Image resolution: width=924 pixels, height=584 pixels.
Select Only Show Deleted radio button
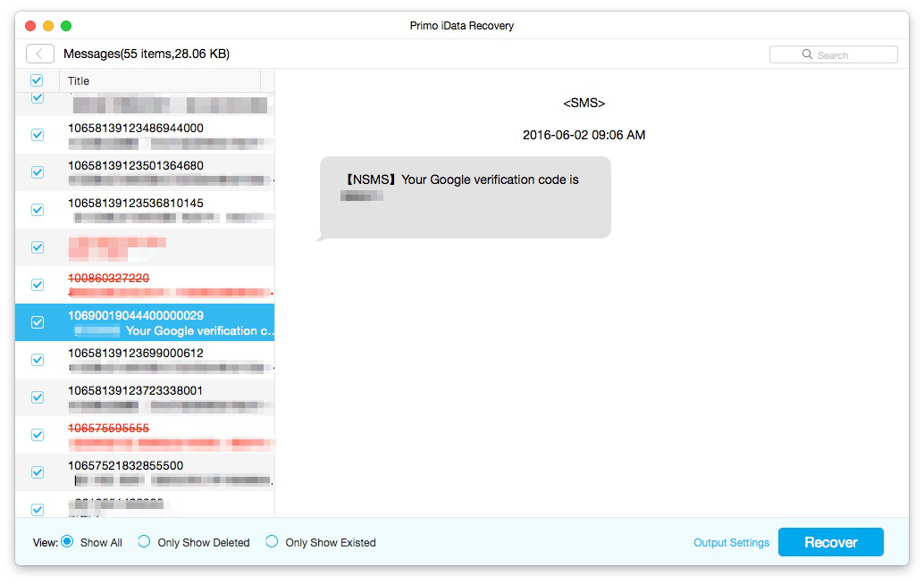[144, 542]
